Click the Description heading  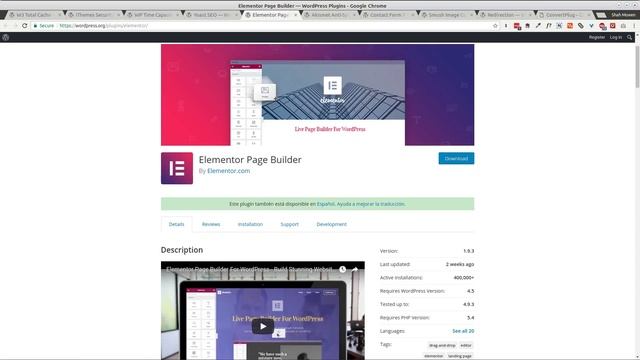pyautogui.click(x=182, y=250)
